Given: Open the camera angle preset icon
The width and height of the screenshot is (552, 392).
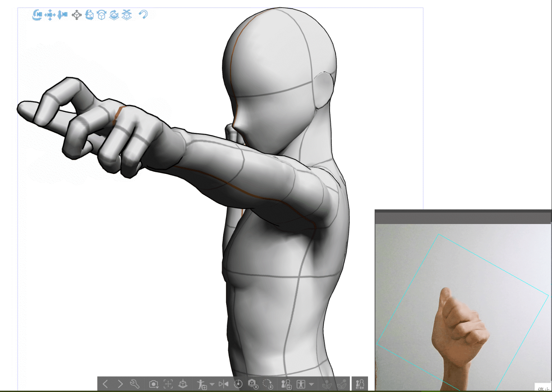Looking at the screenshot, I should coord(153,384).
